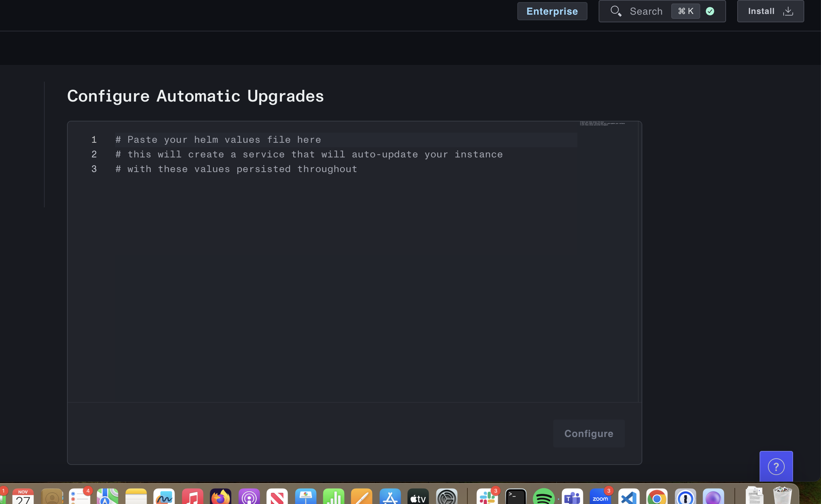The image size is (821, 504).
Task: Click the Install button
Action: 761,12
